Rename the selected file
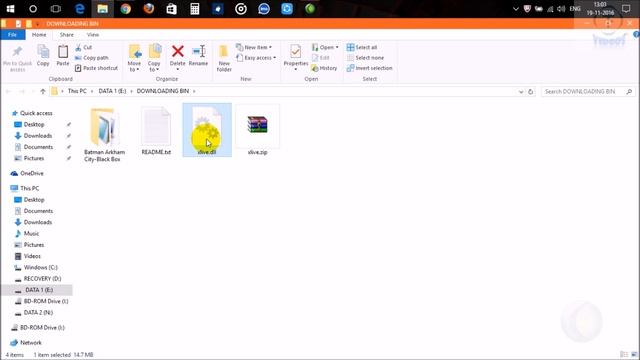 (x=198, y=55)
